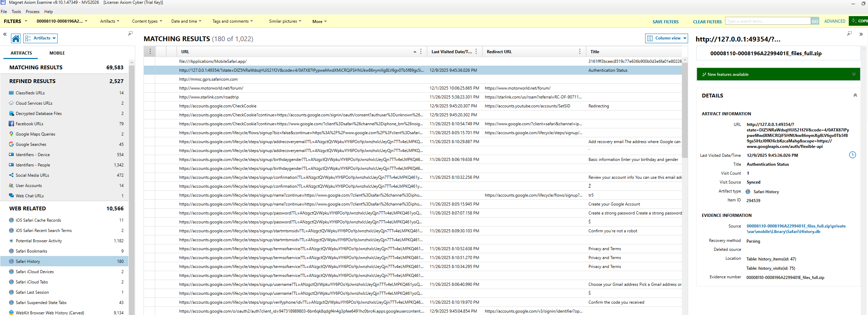
Task: Select Safari Bookmarks in the Web Related list
Action: [x=32, y=251]
